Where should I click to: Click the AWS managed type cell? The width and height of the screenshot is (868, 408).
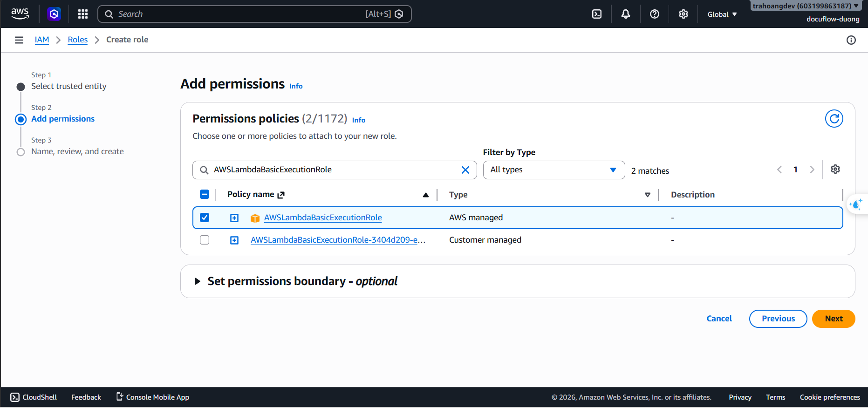point(476,218)
